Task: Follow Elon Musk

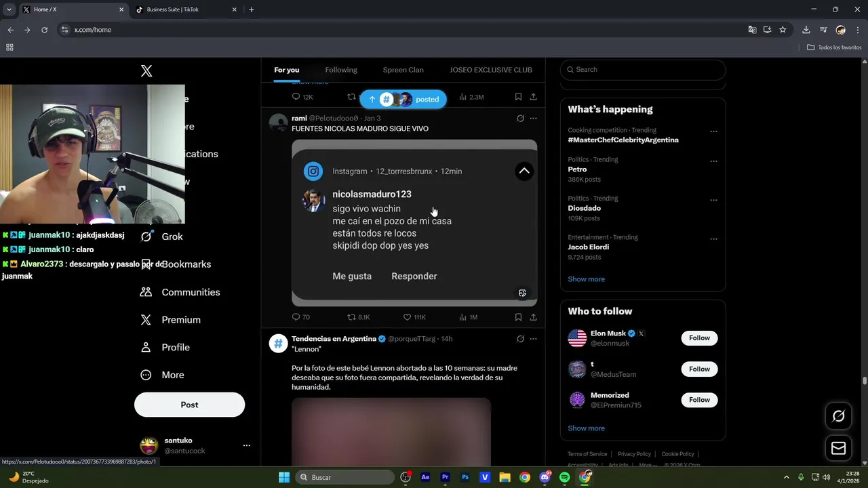Action: pos(699,338)
